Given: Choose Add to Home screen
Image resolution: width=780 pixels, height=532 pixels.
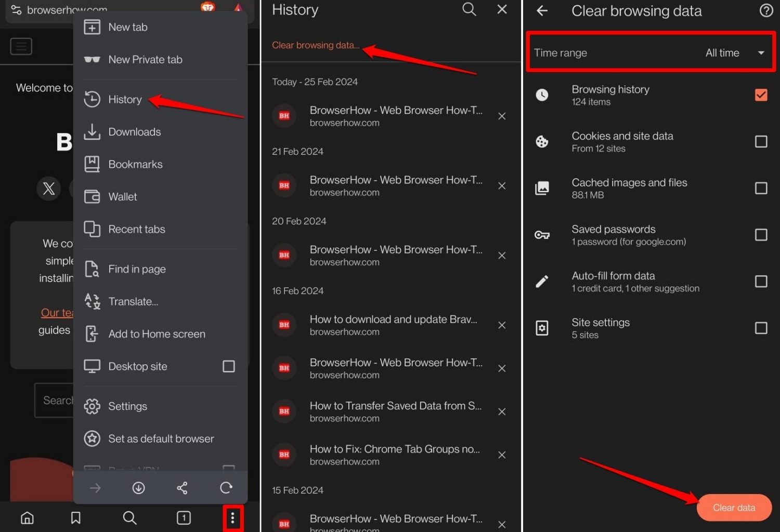Looking at the screenshot, I should [x=160, y=334].
